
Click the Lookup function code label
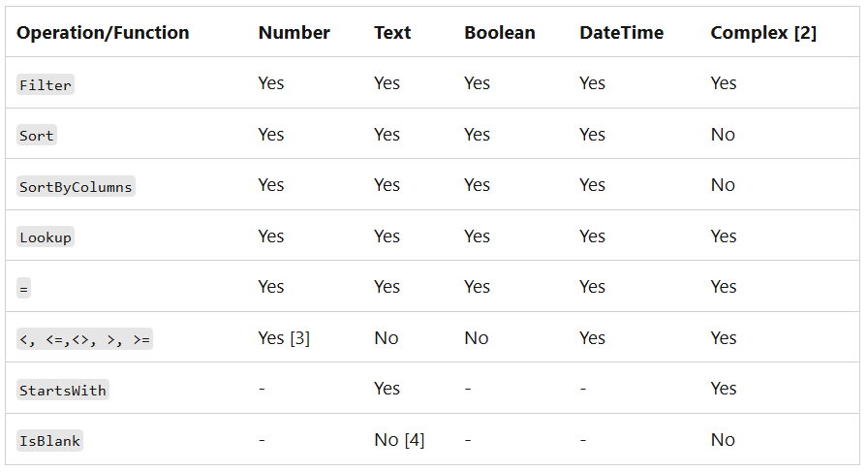[x=46, y=237]
